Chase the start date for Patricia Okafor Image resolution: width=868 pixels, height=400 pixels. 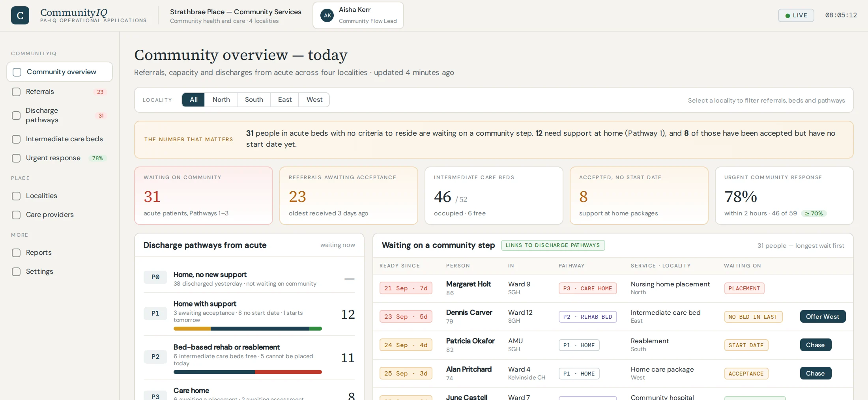pyautogui.click(x=816, y=345)
